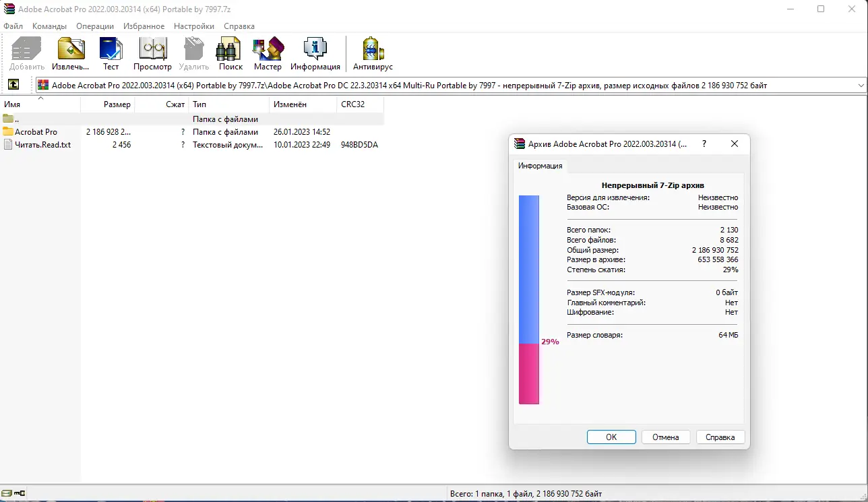Switch to the Информация tab in dialog
Screen dimensions: 868x502
pos(539,165)
